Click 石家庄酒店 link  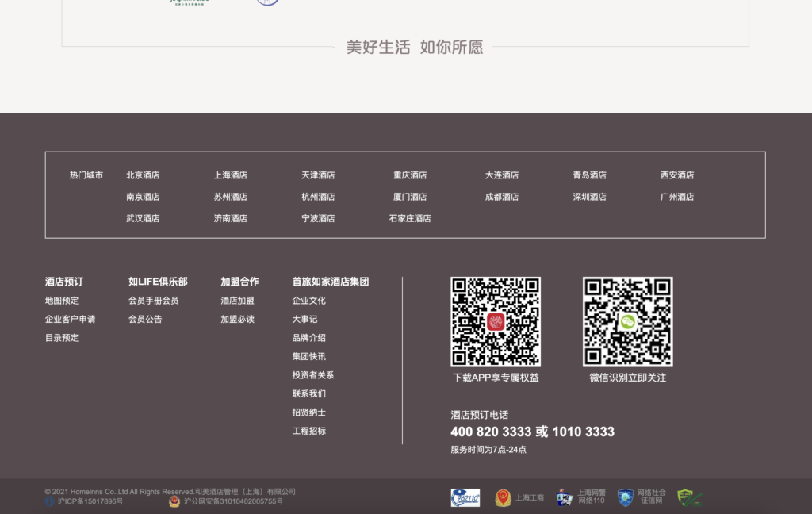tap(410, 219)
